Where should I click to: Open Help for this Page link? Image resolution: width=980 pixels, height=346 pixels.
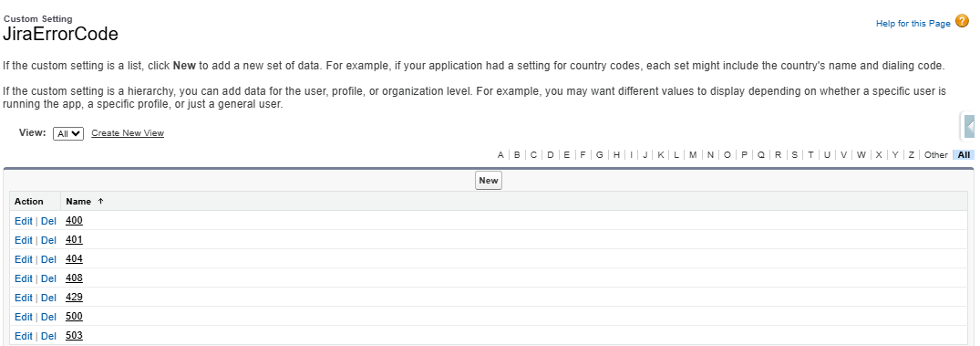pos(913,23)
